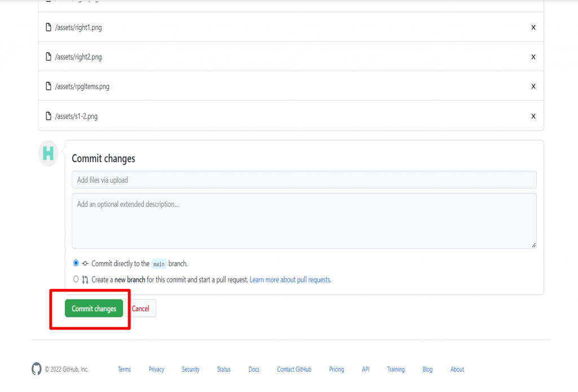Open the Training footer link
The height and width of the screenshot is (392, 578).
(396, 369)
